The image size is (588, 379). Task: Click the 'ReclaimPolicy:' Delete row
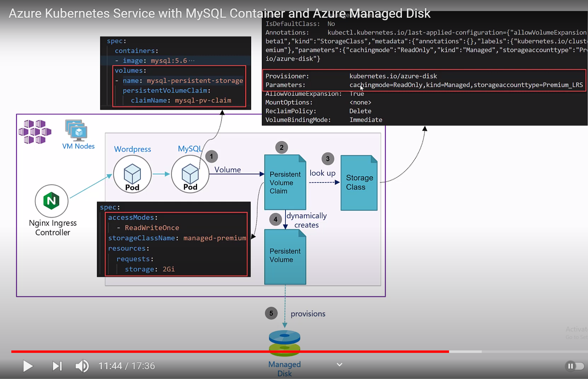point(318,111)
